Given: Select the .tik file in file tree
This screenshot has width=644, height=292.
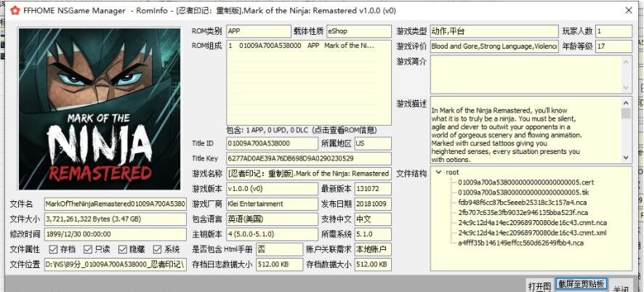Looking at the screenshot, I should click(x=523, y=192).
